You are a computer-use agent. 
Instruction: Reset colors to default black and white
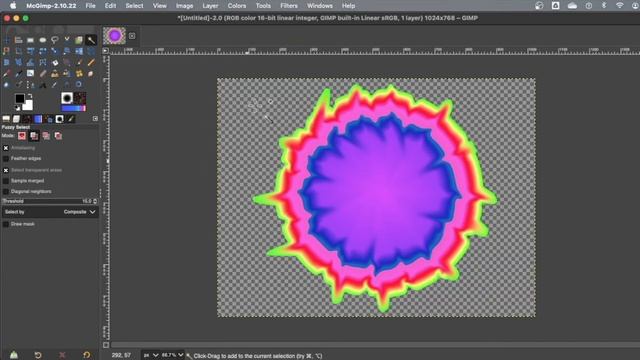click(17, 108)
